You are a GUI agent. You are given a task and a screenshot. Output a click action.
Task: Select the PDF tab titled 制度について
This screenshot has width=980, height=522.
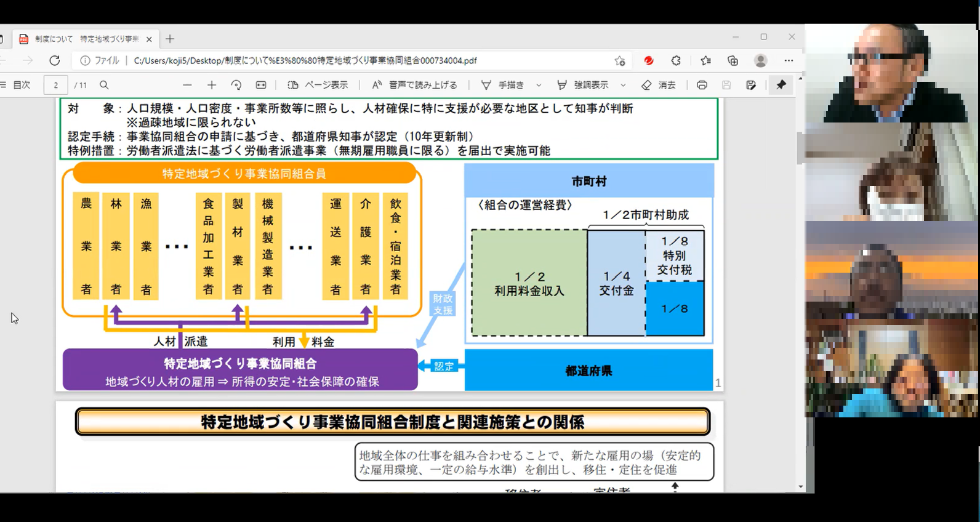(x=86, y=39)
